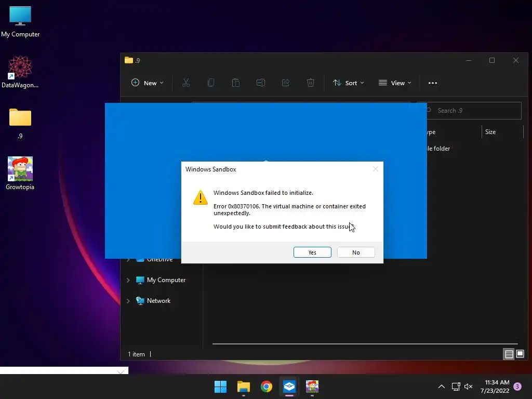Click the network status tray icon
Image resolution: width=532 pixels, height=399 pixels.
pos(456,387)
